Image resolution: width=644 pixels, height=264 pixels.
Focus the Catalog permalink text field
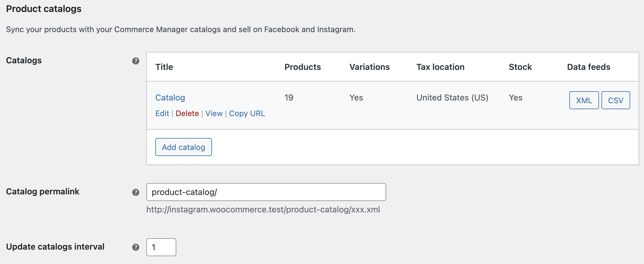[266, 192]
